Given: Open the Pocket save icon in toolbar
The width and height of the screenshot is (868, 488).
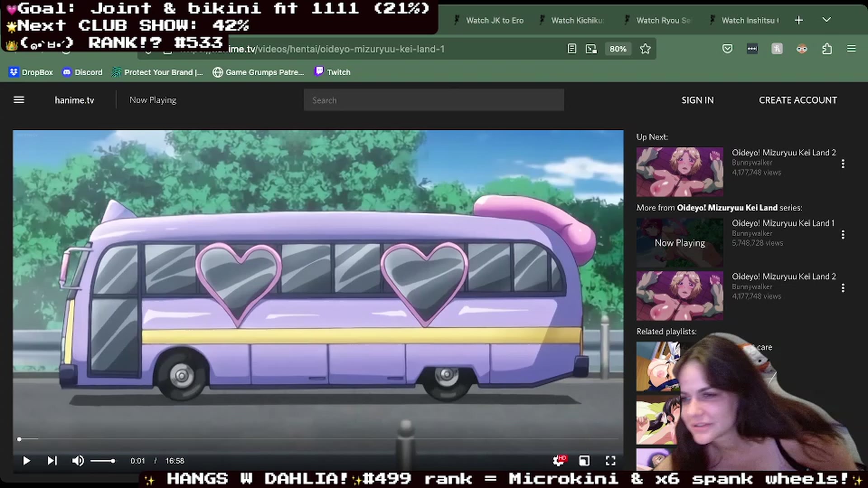Looking at the screenshot, I should click(x=727, y=49).
